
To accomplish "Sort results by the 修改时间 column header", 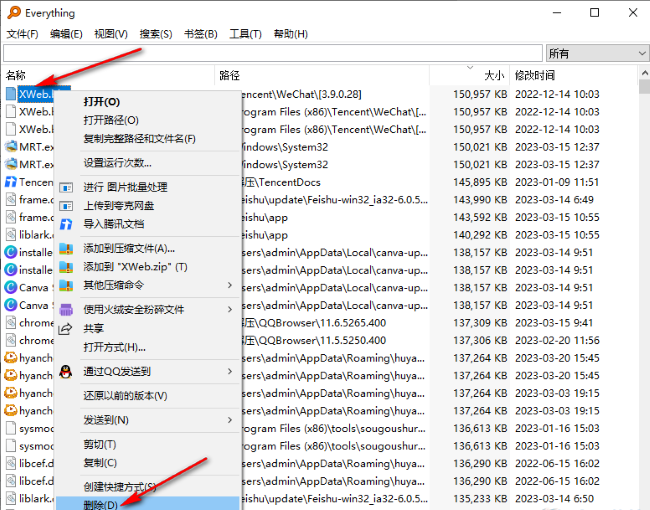I will [x=535, y=75].
